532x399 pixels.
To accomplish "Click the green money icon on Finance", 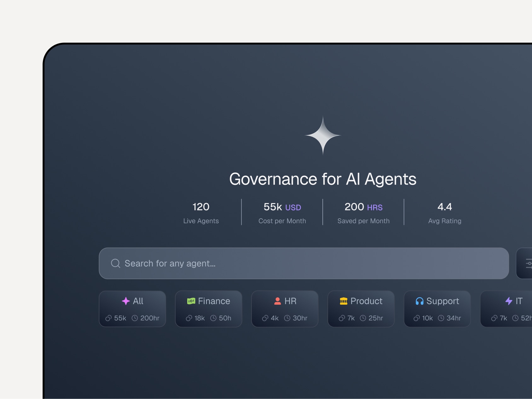I will pyautogui.click(x=191, y=301).
